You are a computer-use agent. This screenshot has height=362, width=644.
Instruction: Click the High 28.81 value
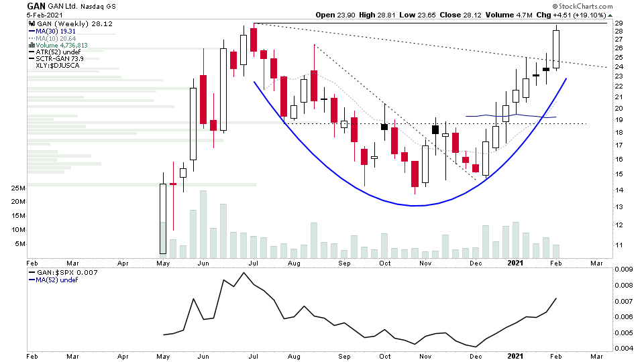point(377,15)
